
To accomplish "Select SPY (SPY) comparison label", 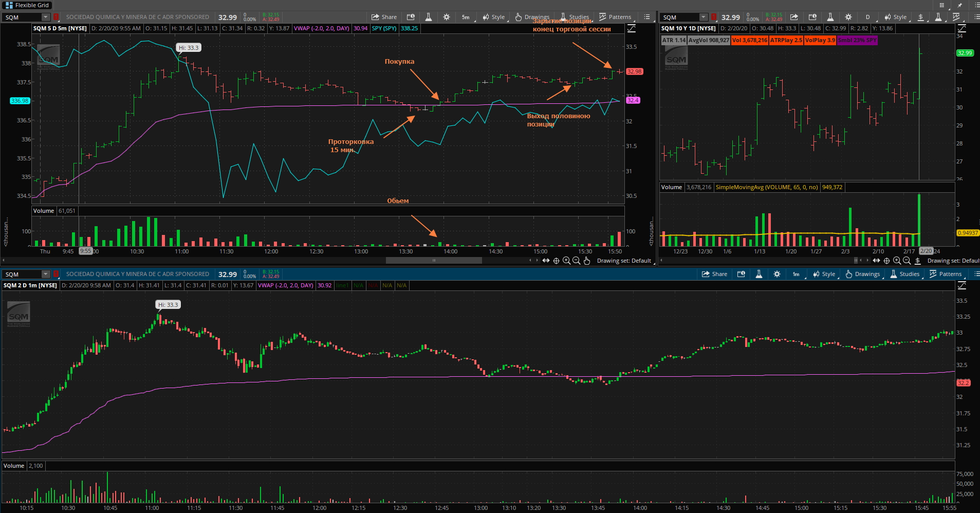I will coord(384,28).
